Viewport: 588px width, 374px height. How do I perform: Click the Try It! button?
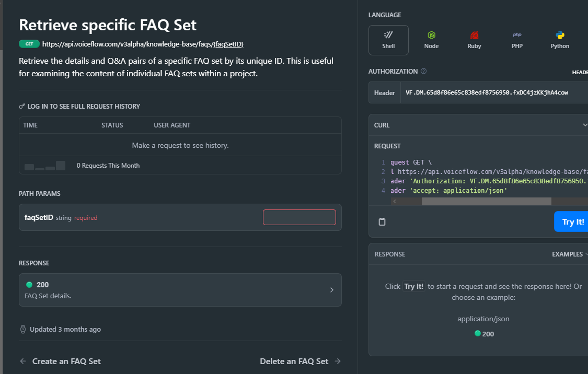point(571,222)
